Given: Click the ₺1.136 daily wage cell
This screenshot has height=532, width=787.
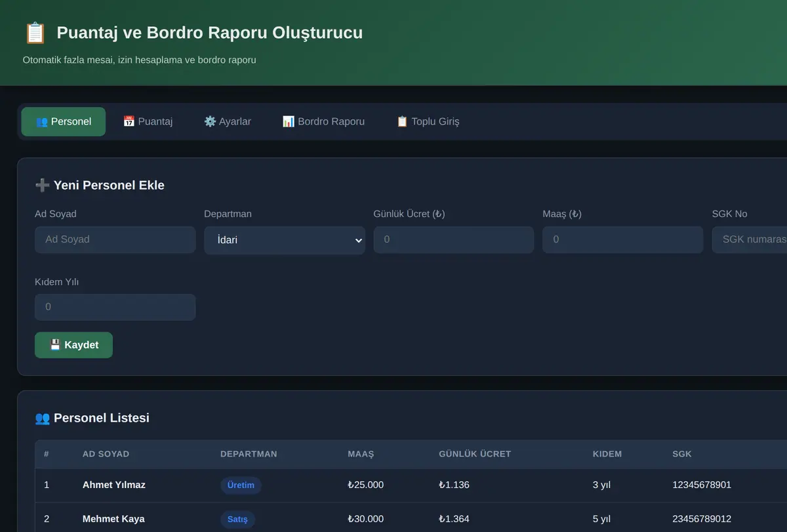Looking at the screenshot, I should click(x=454, y=485).
